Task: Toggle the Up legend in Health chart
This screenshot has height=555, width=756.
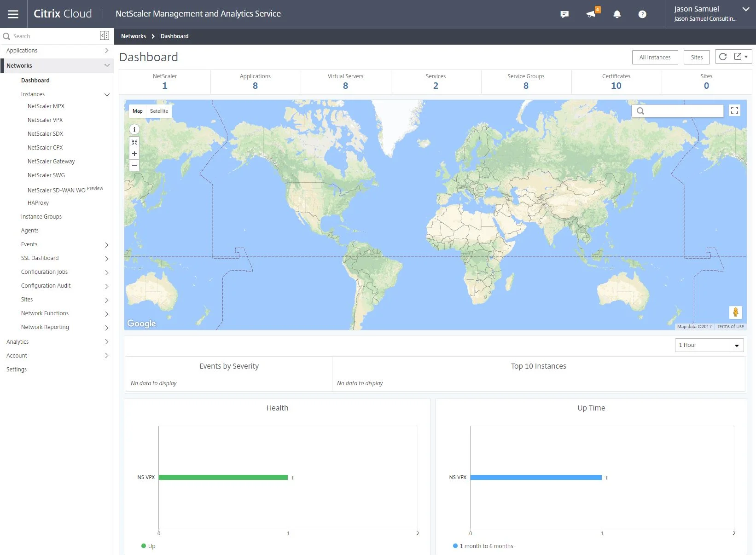Action: 148,546
